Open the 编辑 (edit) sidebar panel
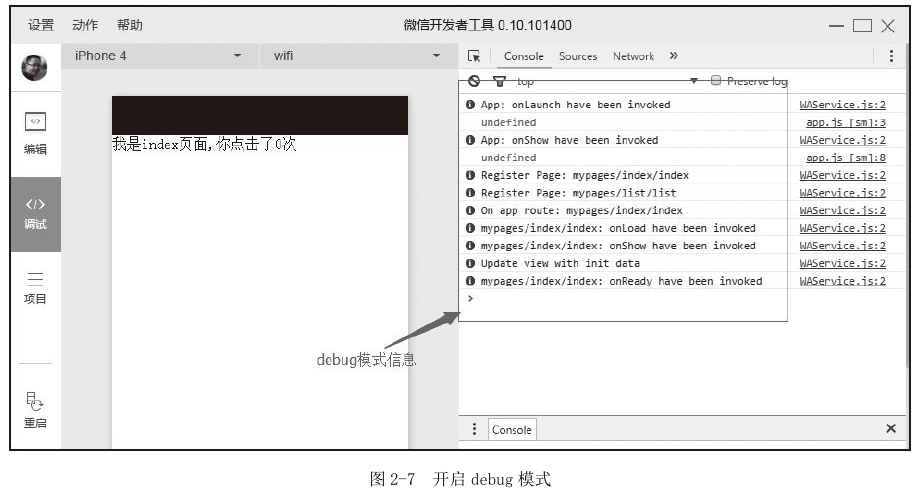Image resolution: width=917 pixels, height=489 pixels. [35, 133]
